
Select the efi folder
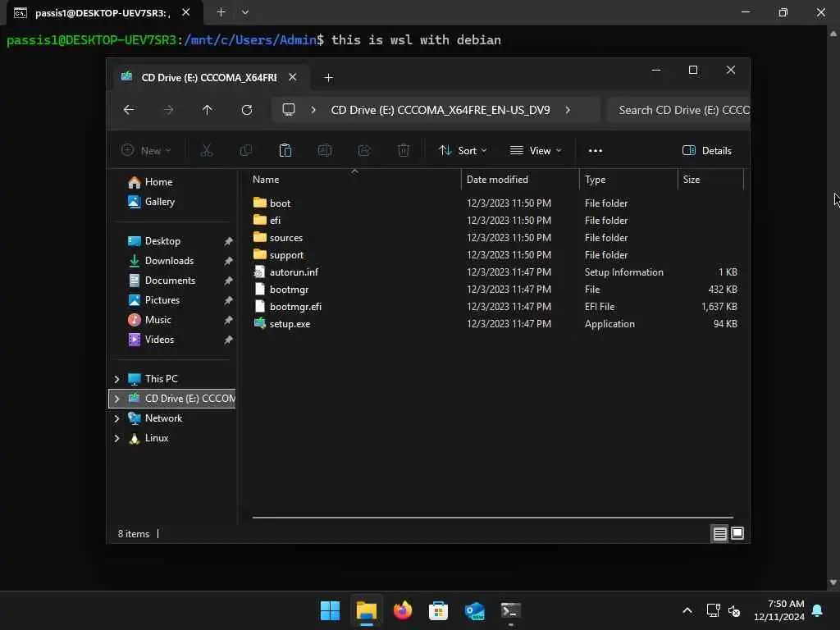coord(275,220)
